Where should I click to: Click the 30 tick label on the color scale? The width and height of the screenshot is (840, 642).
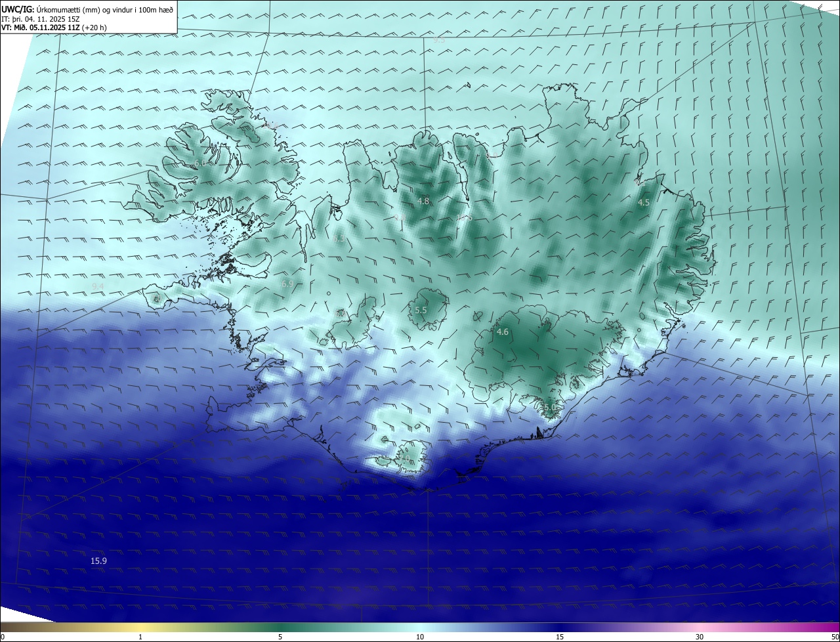[700, 637]
